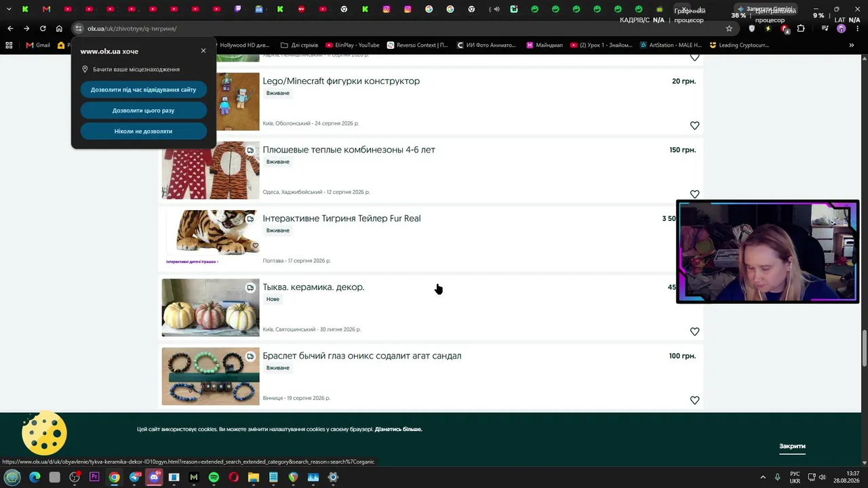
Task: Switch to the first Instagram browser tab
Action: pos(387,9)
